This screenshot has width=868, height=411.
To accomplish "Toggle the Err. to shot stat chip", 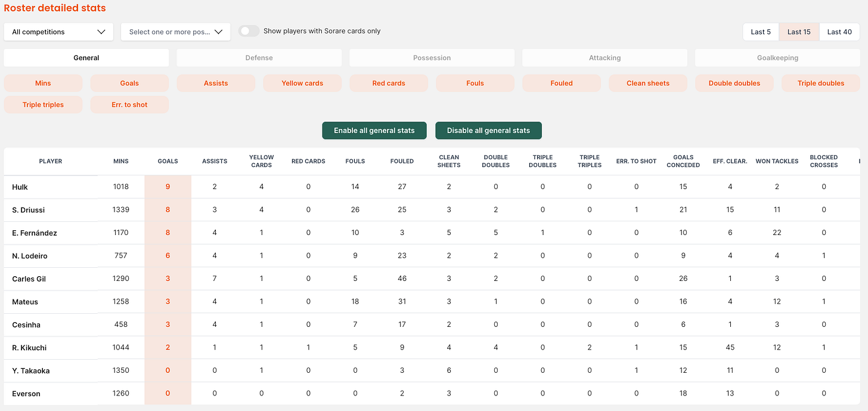I will point(129,104).
